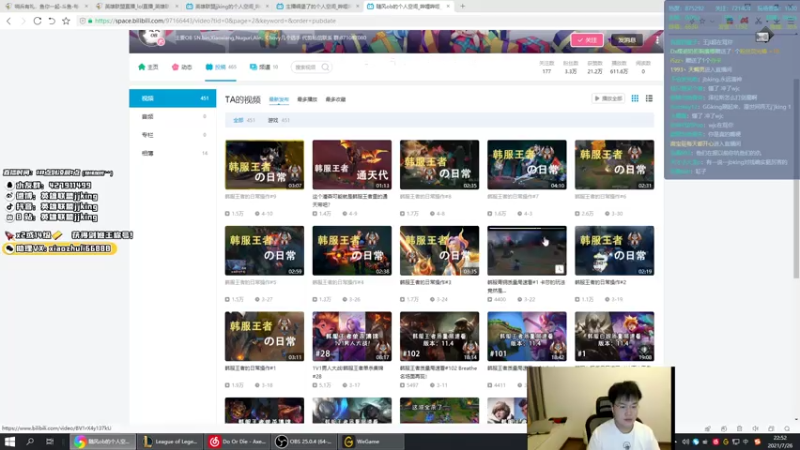Viewport: 800px width, 450px height.
Task: Click the pink 已关注 follow button
Action: (x=587, y=40)
